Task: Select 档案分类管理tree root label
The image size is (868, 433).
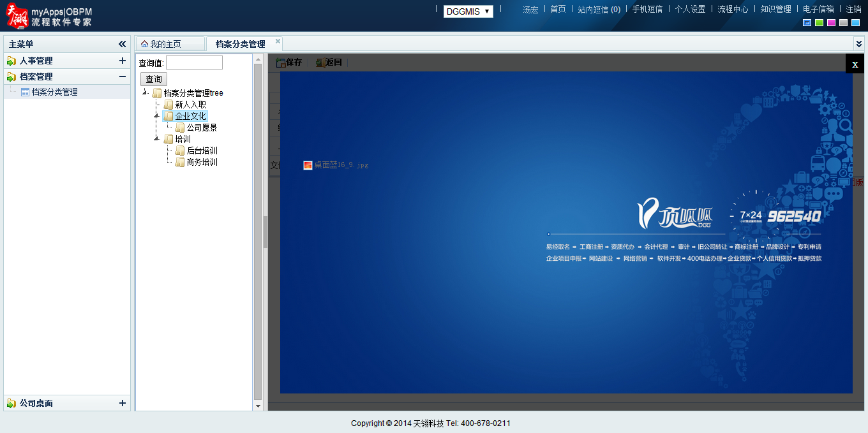Action: pos(193,93)
